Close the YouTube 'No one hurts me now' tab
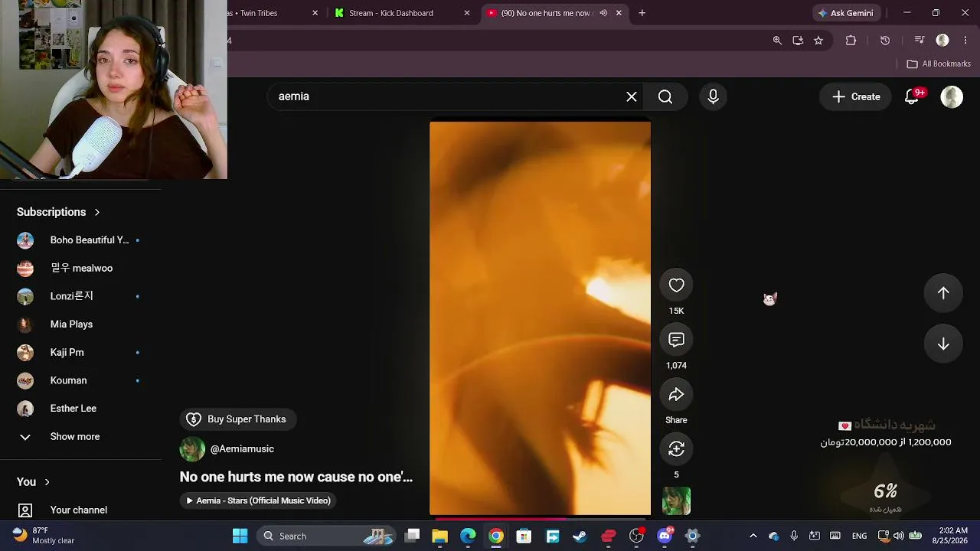This screenshot has height=551, width=980. click(x=619, y=13)
